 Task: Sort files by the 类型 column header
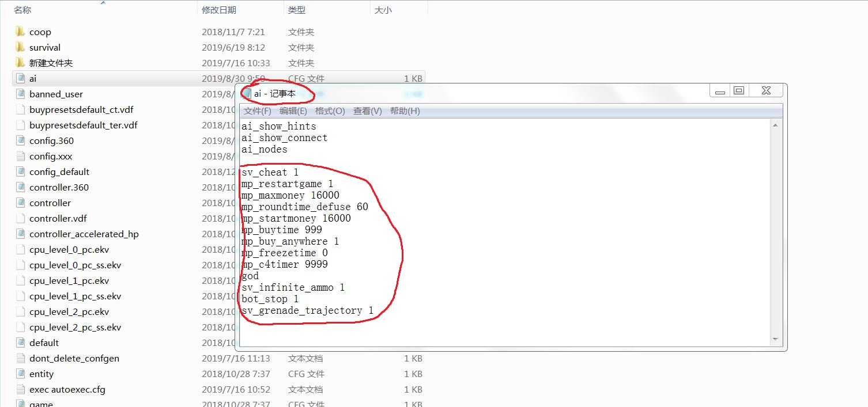pos(296,9)
